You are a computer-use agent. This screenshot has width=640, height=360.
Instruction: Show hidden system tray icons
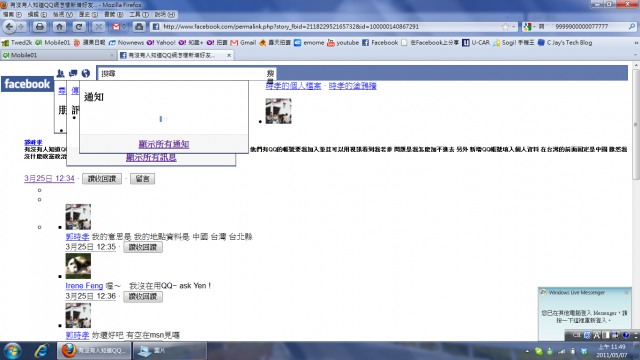pos(527,351)
